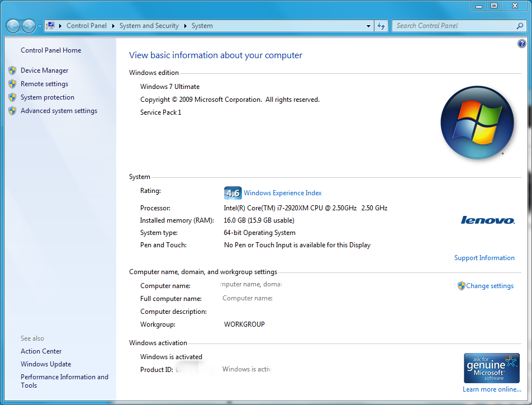Minimize the System window
The width and height of the screenshot is (532, 405).
(x=479, y=6)
